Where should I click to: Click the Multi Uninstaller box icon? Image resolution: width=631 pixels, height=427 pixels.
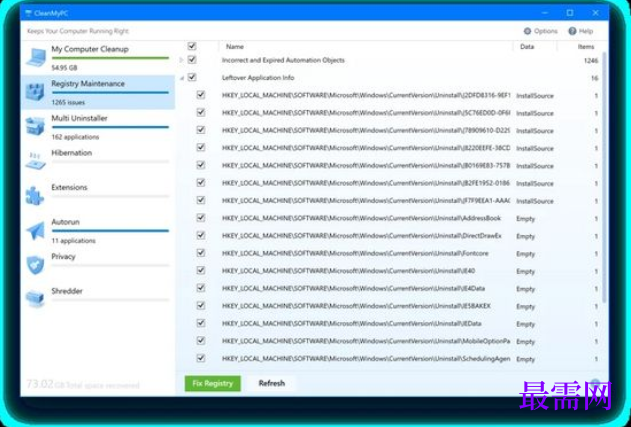[x=35, y=126]
